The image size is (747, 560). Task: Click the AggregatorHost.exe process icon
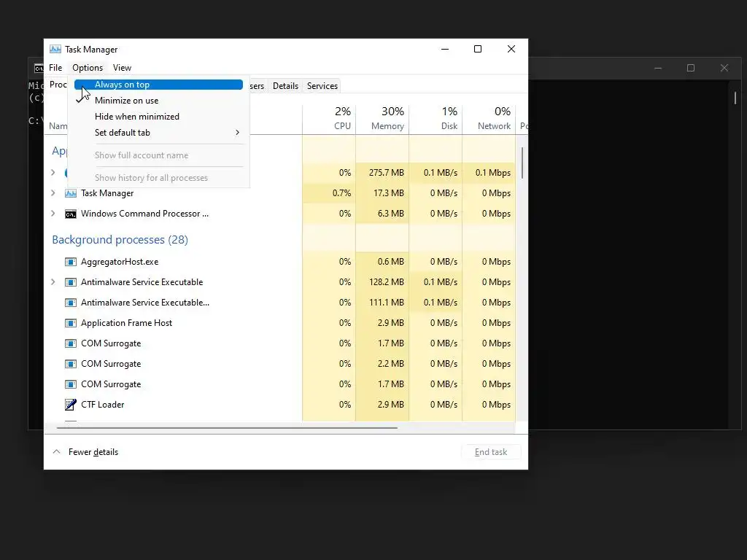pyautogui.click(x=71, y=262)
